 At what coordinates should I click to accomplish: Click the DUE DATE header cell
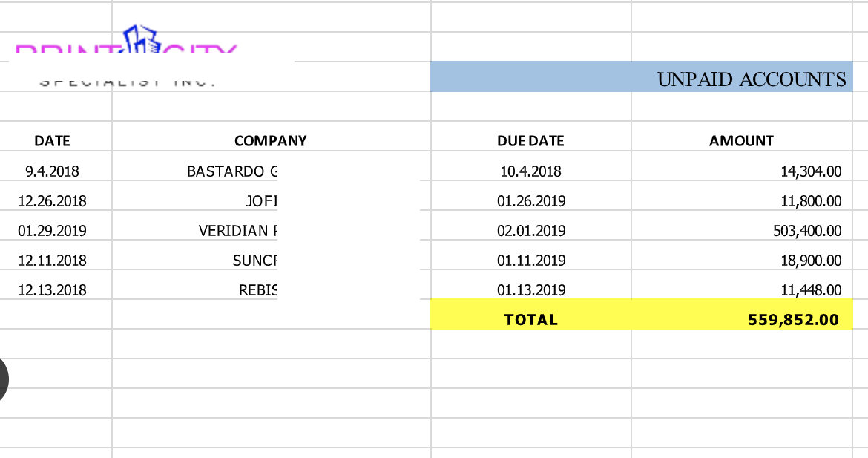pos(530,141)
